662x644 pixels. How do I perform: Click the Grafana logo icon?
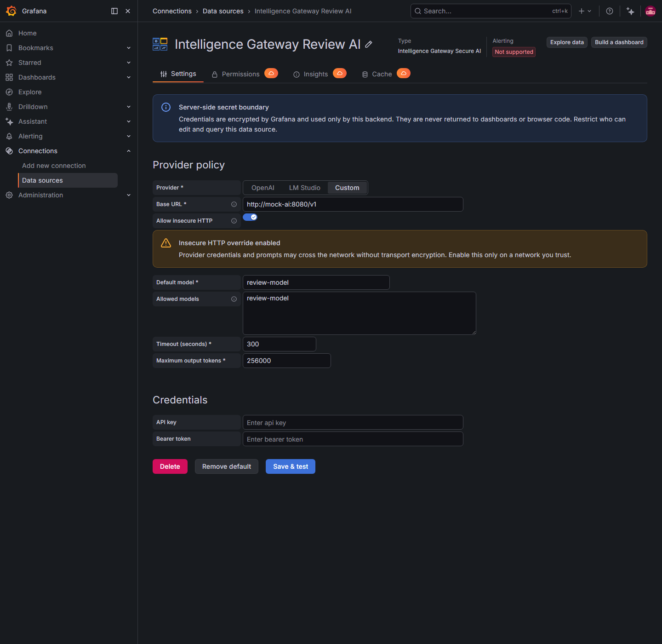[11, 11]
